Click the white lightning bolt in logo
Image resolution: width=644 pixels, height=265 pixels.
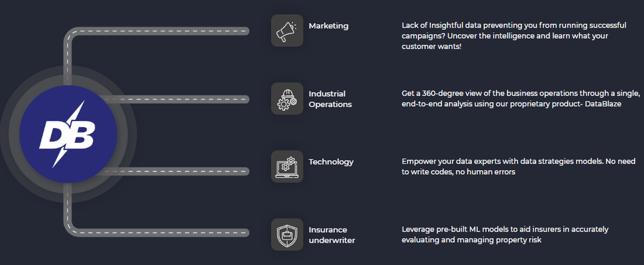[68, 134]
